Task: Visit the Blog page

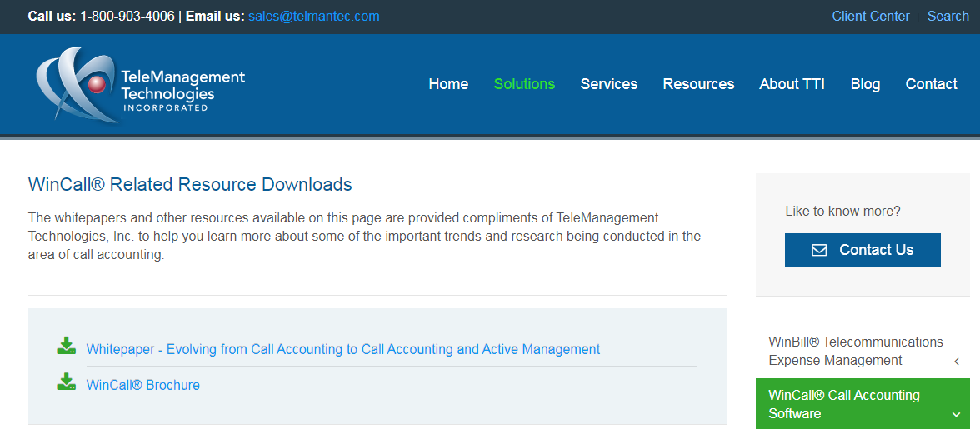Action: point(865,84)
